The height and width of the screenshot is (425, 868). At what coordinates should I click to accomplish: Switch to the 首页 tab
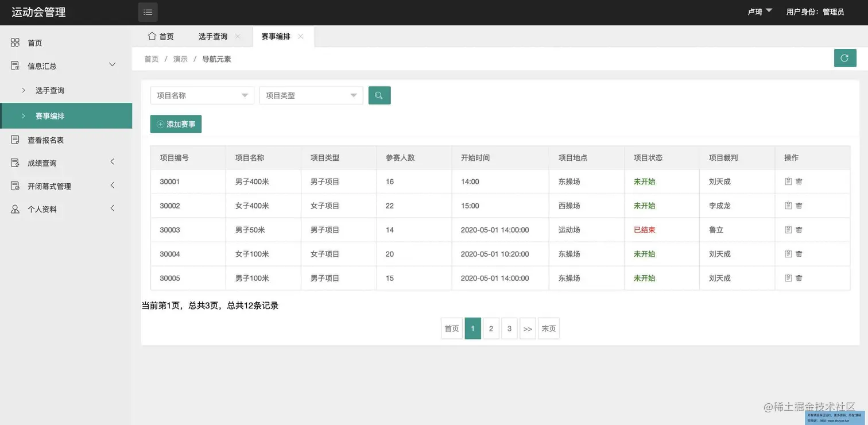coord(161,36)
